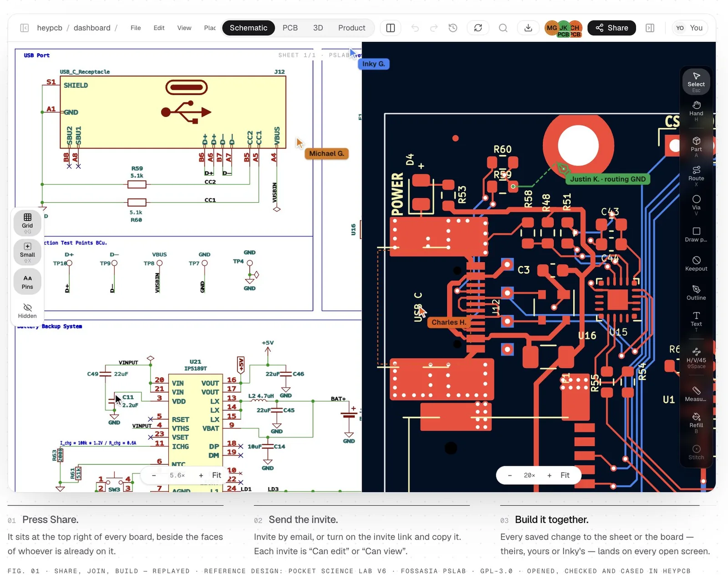Screen dimensions: 728x580
Task: Toggle the Pins labels option
Action: [27, 282]
